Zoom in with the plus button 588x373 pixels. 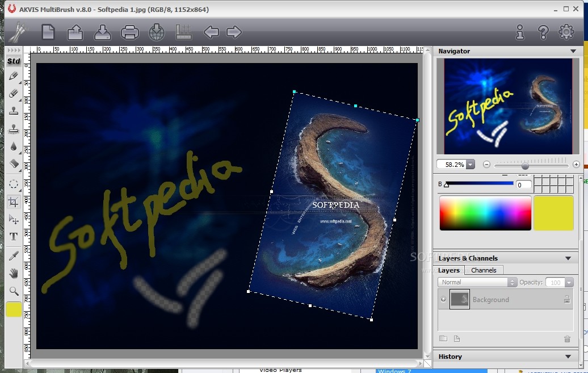(576, 165)
